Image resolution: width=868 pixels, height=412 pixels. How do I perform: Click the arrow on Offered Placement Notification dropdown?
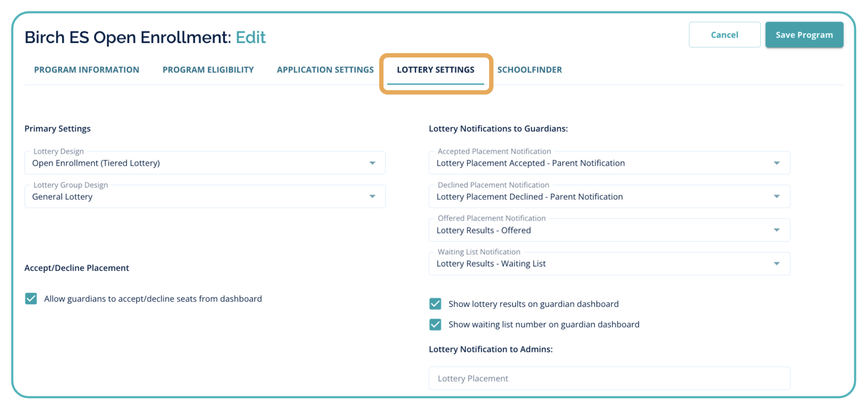pos(776,230)
